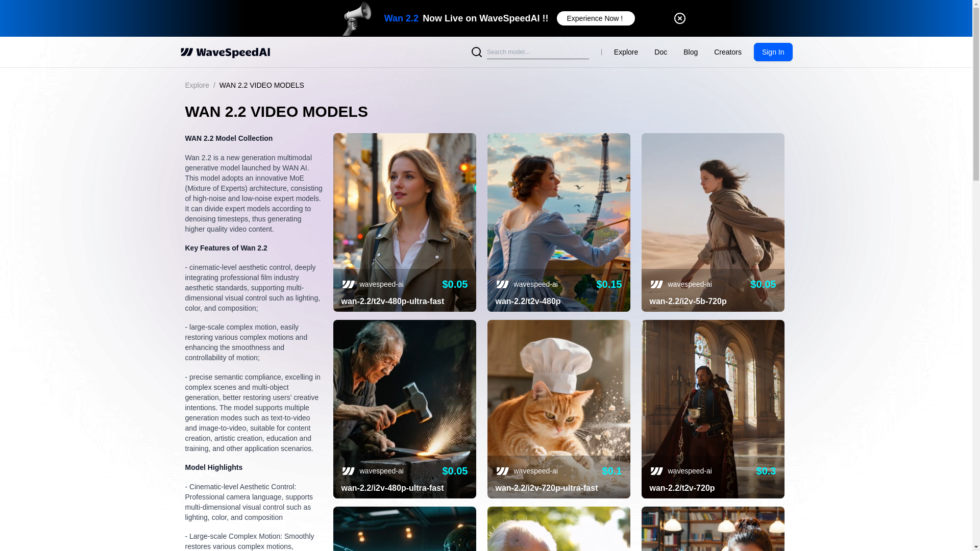Click the Sign In button
This screenshot has width=980, height=551.
pos(773,52)
